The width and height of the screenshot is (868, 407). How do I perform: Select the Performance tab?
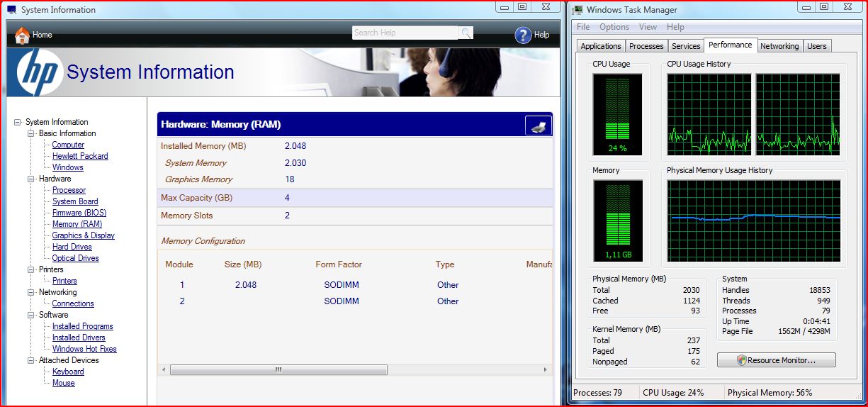(x=731, y=45)
